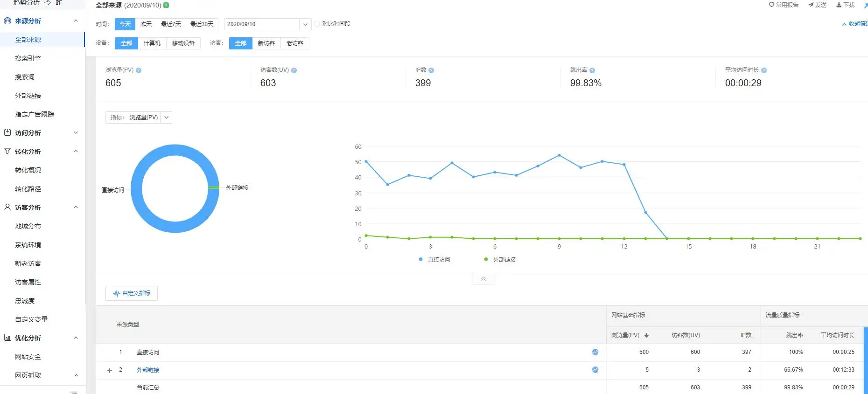
Task: Click help icon next to 浏览量(PV) metric
Action: click(139, 70)
